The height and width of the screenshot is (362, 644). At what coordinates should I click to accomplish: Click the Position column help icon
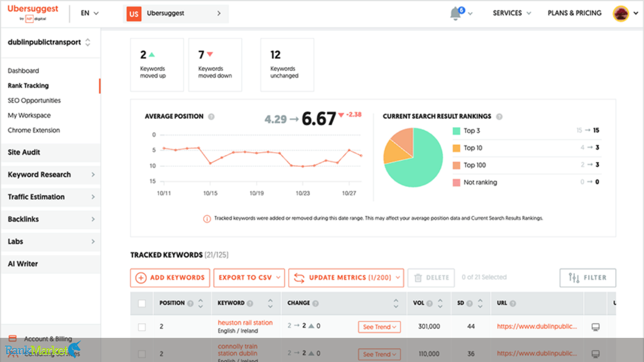pos(190,304)
